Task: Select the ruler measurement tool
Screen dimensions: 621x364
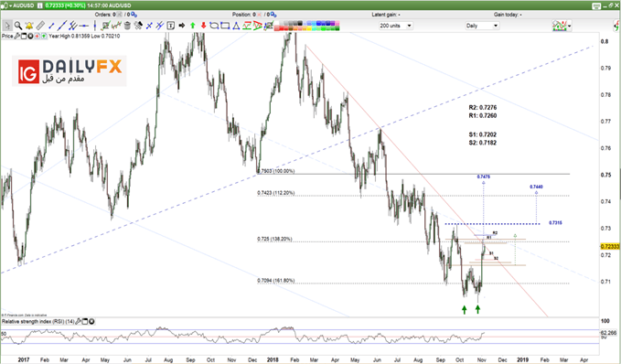Action: (x=40, y=26)
